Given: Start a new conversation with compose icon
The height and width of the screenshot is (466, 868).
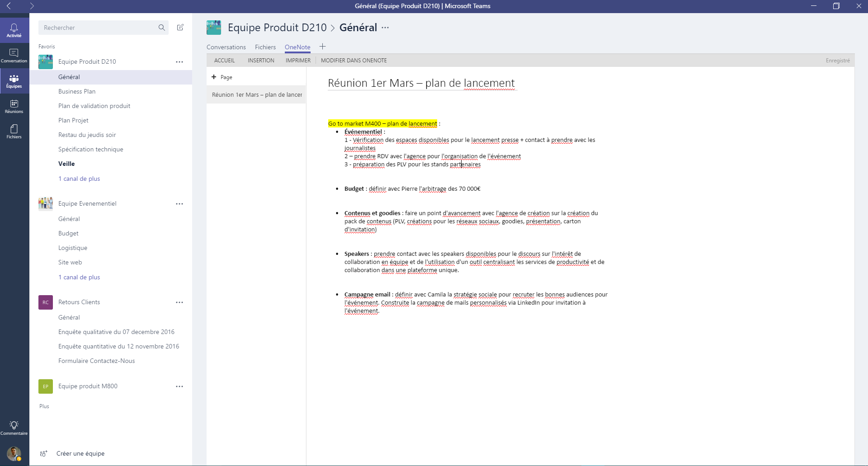Looking at the screenshot, I should [x=180, y=28].
